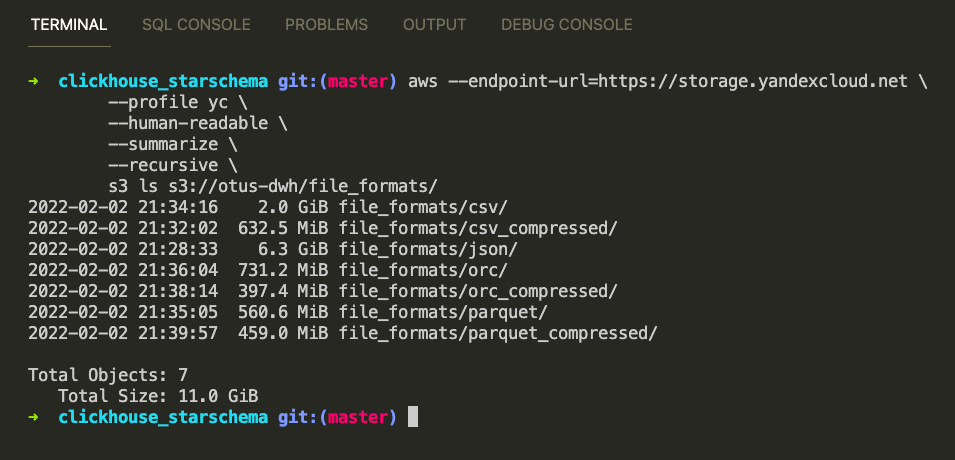Click the file_formats/csv/ line
Screen dimensions: 955x460
coord(267,207)
